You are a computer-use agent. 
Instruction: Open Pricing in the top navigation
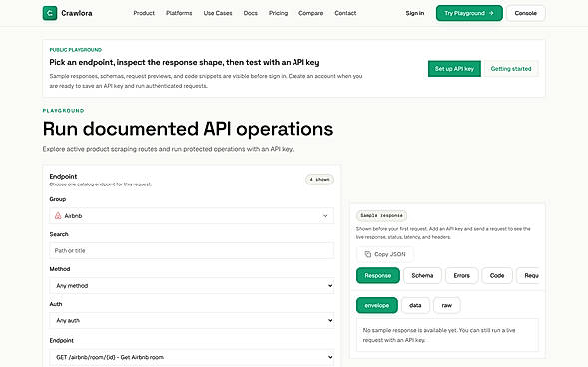[278, 13]
